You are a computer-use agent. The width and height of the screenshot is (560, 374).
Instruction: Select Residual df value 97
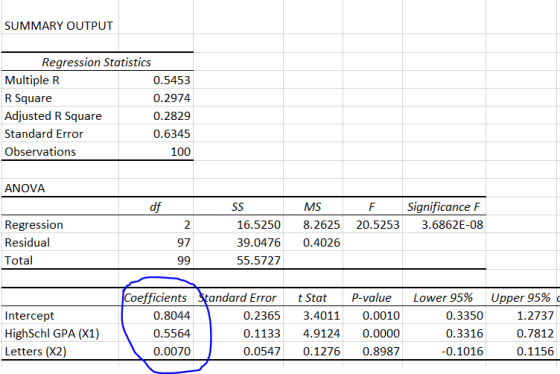[x=184, y=243]
